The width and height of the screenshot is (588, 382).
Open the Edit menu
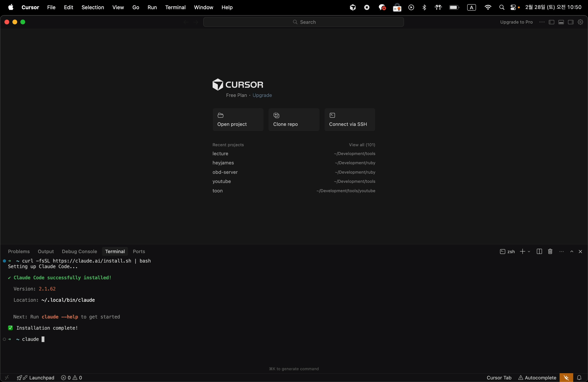pyautogui.click(x=68, y=7)
